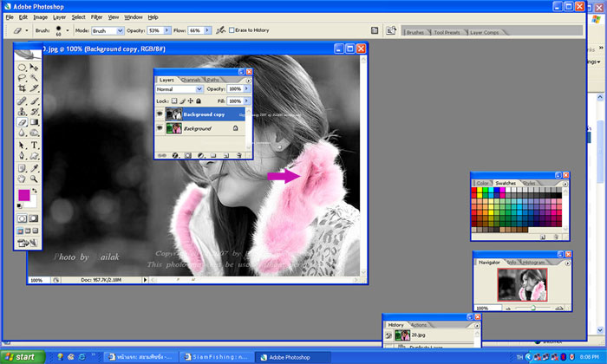Open the Select menu
607x364 pixels.
[78, 17]
